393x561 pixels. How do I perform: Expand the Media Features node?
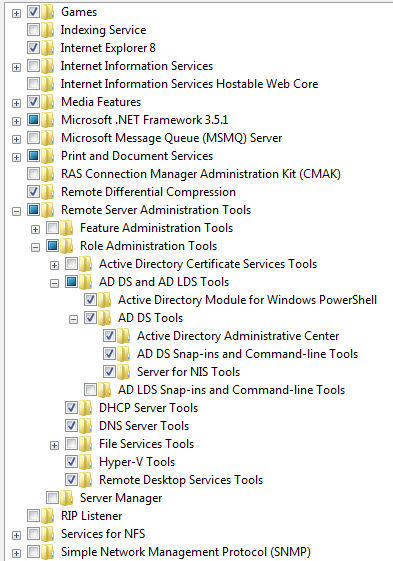click(x=16, y=103)
